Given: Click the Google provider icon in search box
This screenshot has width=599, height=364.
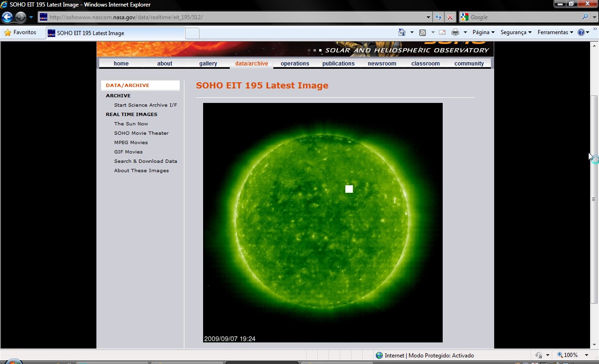Looking at the screenshot, I should pyautogui.click(x=464, y=17).
